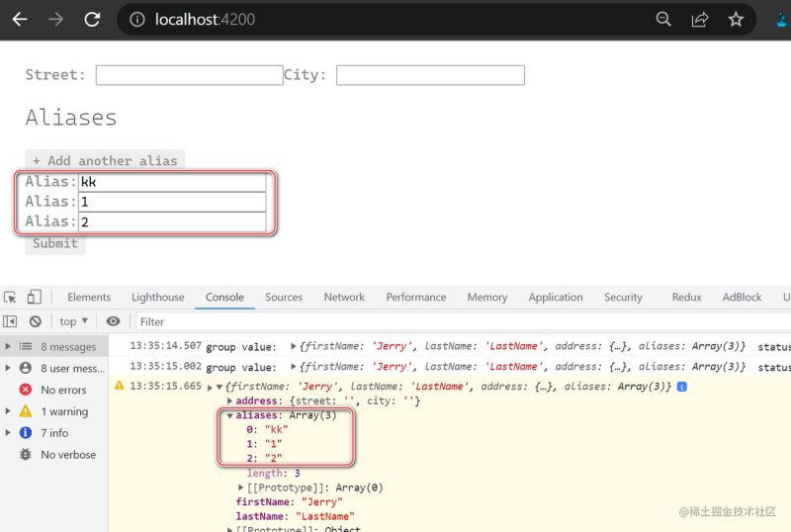
Task: Switch to the Network tab
Action: click(x=344, y=297)
